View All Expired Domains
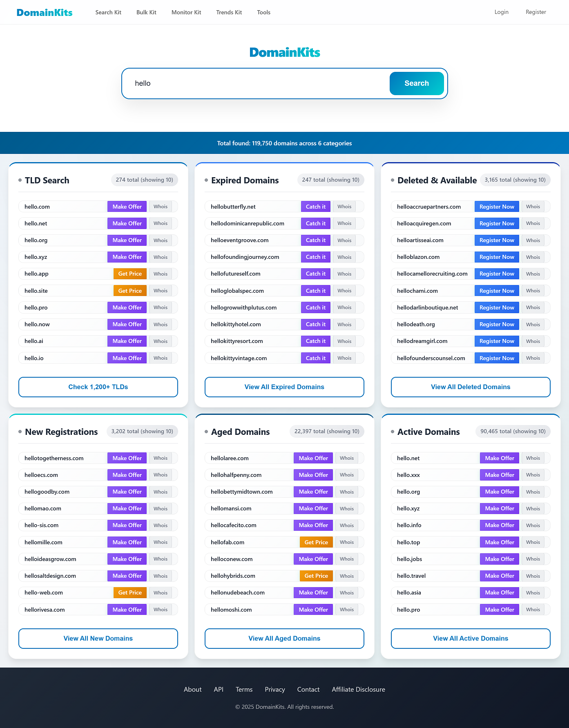569x728 pixels. [x=284, y=387]
